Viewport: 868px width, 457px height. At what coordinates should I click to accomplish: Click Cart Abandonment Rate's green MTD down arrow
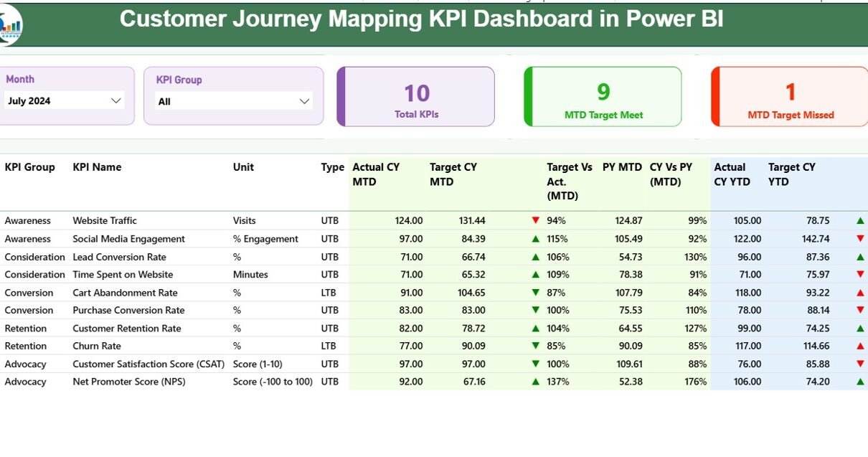click(535, 293)
